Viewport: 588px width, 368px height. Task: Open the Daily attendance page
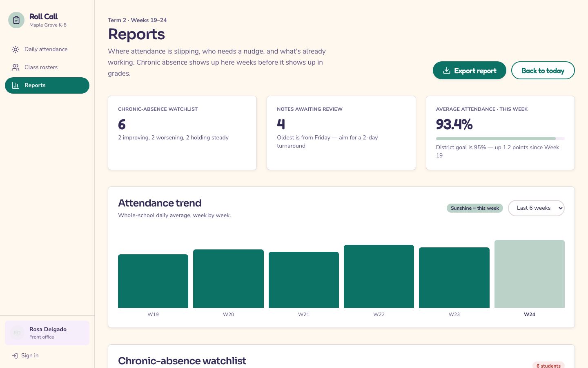pos(47,49)
